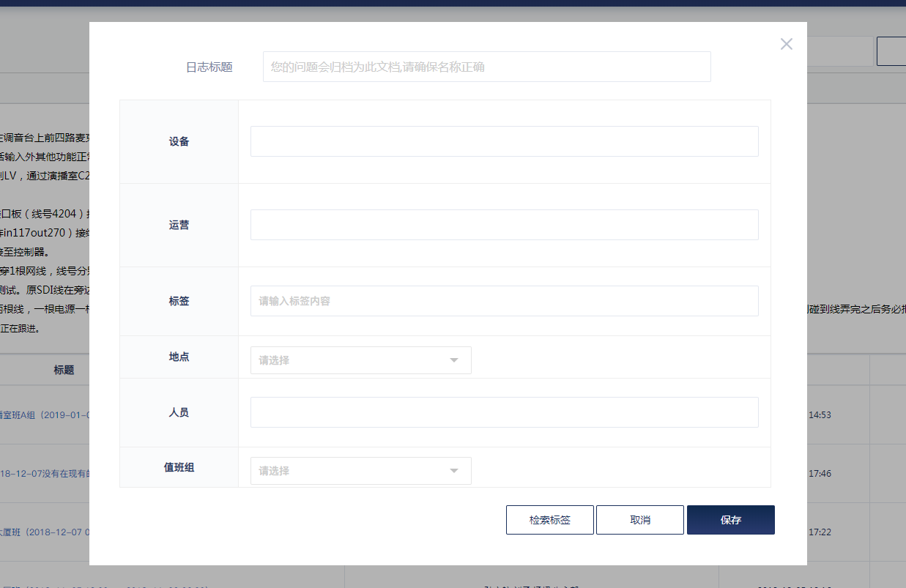This screenshot has height=588, width=906.
Task: Open the 大厦班 2018-12-07 log link
Action: pyautogui.click(x=44, y=532)
